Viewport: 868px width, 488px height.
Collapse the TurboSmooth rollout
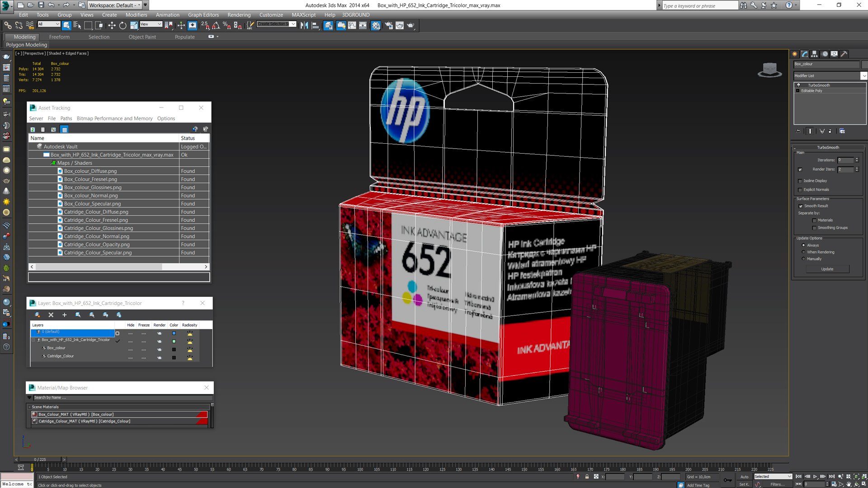click(x=827, y=147)
